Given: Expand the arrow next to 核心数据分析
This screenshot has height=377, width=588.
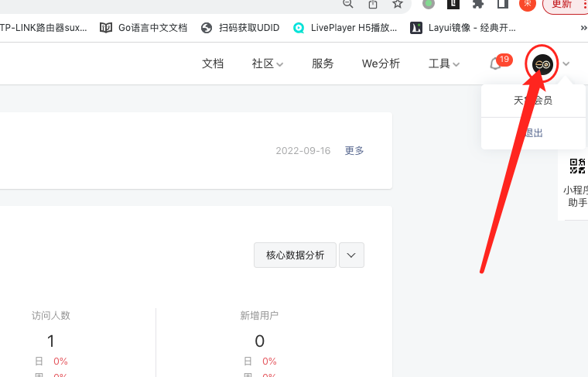Looking at the screenshot, I should [351, 255].
